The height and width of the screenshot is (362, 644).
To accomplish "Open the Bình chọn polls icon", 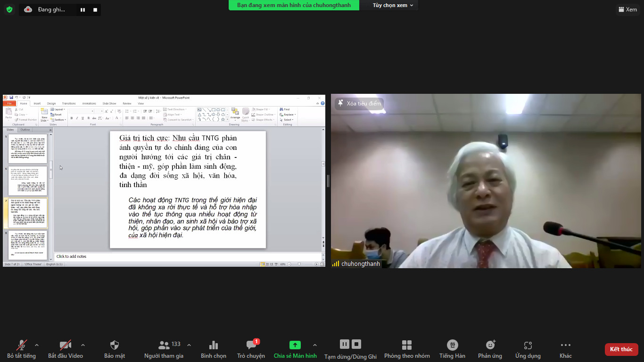I will pyautogui.click(x=213, y=345).
